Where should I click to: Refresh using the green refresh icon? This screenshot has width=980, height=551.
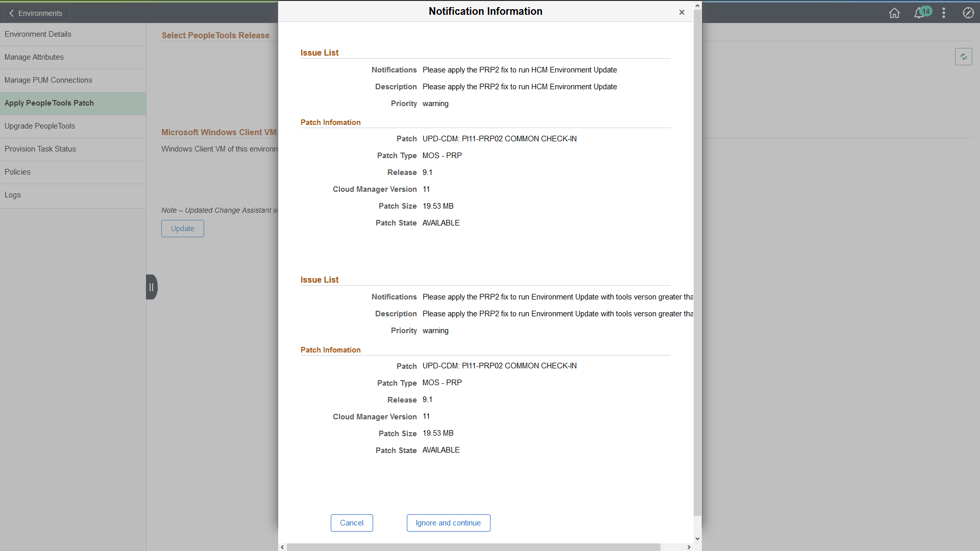tap(964, 57)
